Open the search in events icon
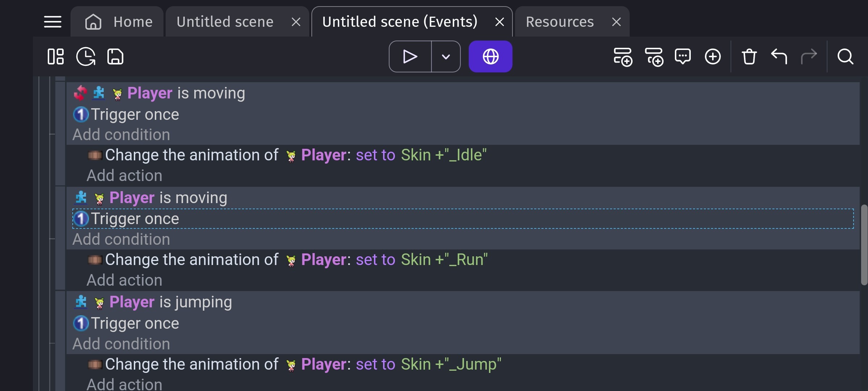This screenshot has width=868, height=391. (845, 56)
